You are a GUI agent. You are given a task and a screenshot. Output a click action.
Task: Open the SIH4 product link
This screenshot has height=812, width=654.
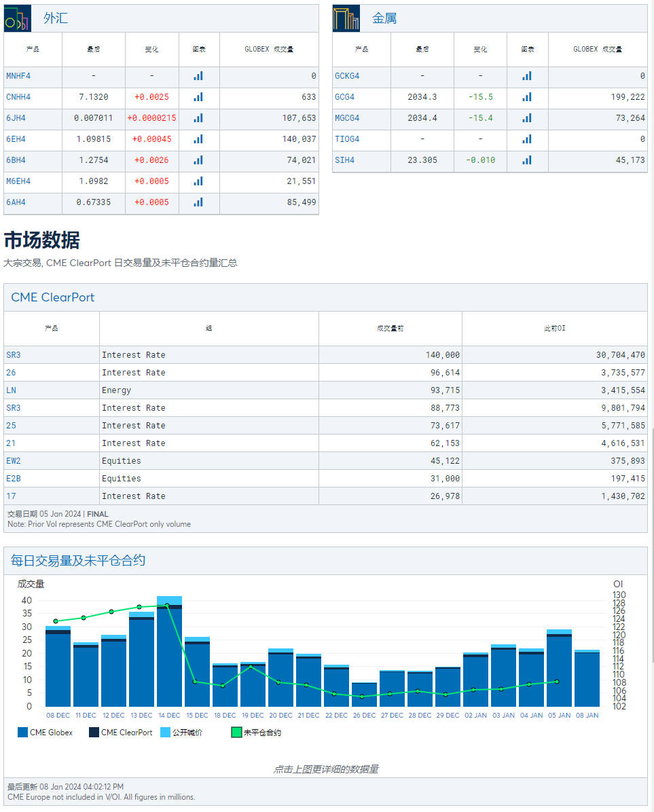coord(344,160)
